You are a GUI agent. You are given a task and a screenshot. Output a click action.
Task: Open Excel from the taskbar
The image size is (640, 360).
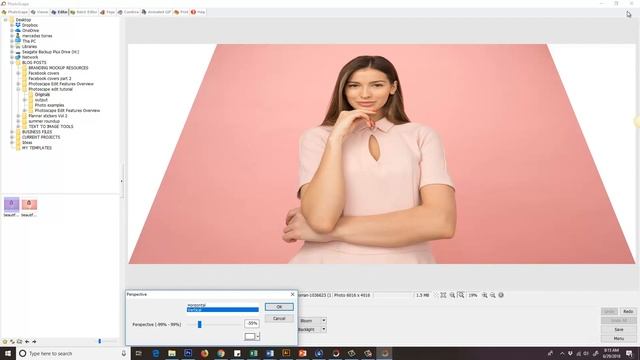click(253, 353)
